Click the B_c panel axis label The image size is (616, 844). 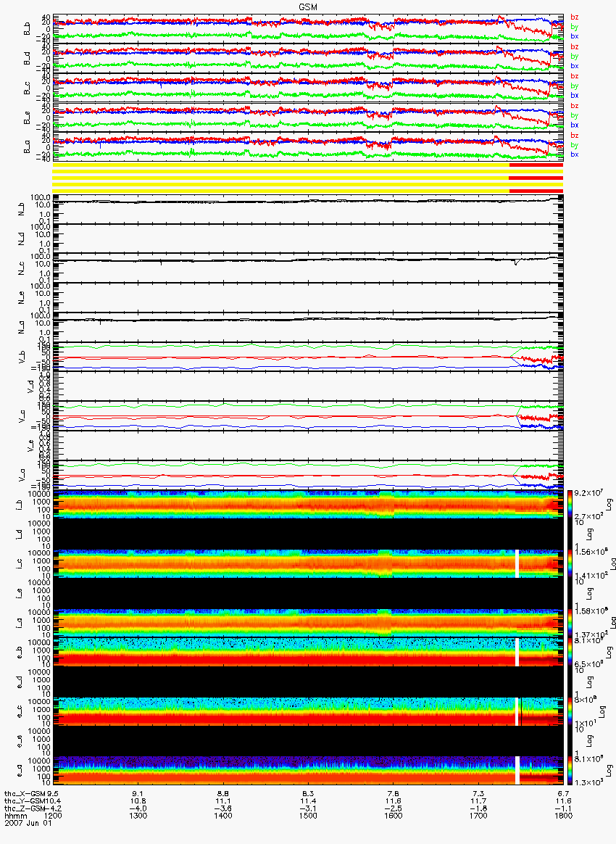click(28, 88)
